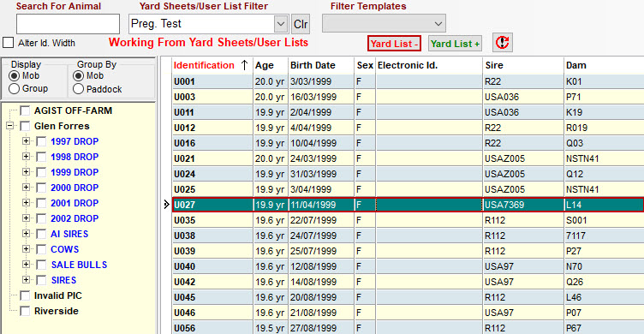Click the Sex column header

(365, 65)
